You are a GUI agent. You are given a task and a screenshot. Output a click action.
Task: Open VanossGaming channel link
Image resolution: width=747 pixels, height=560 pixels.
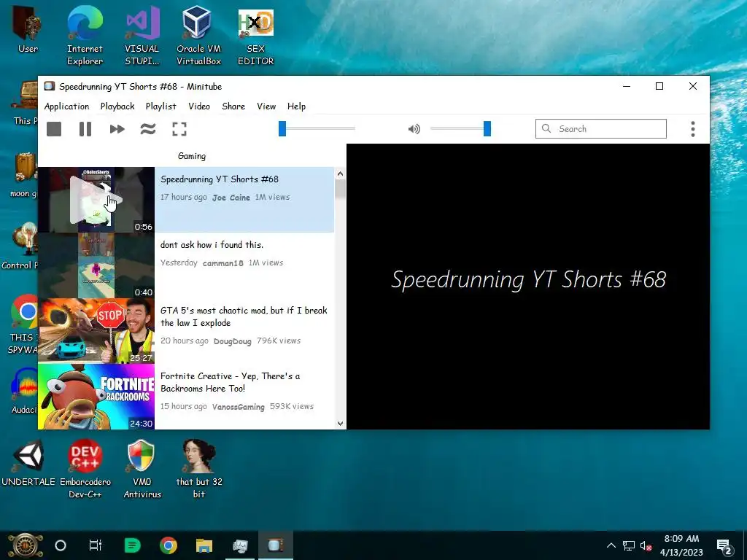(239, 407)
